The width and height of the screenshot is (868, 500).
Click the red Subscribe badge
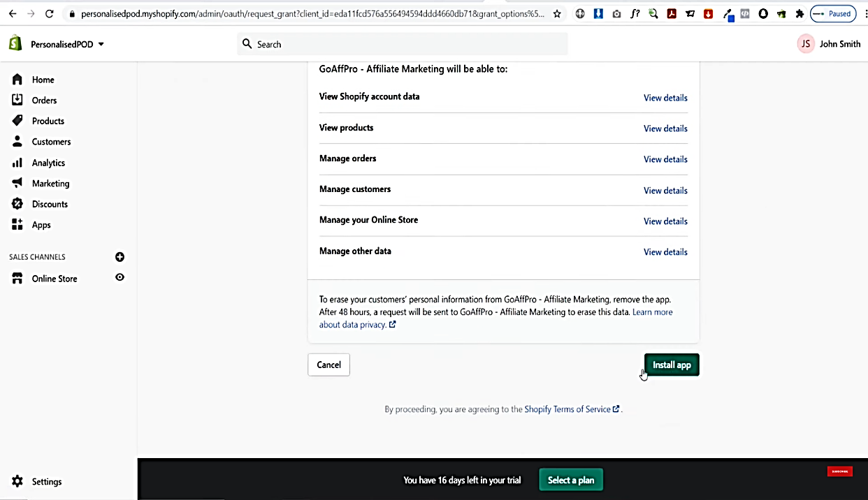click(x=839, y=471)
